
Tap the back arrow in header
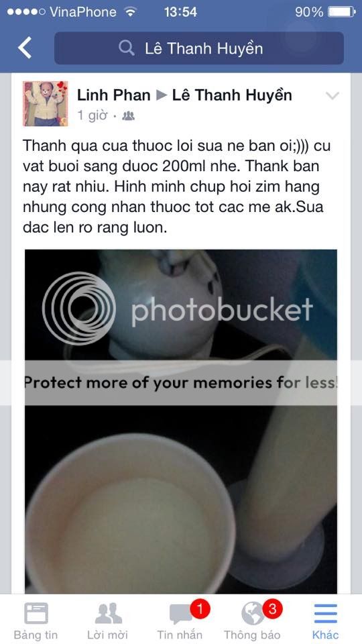point(25,48)
